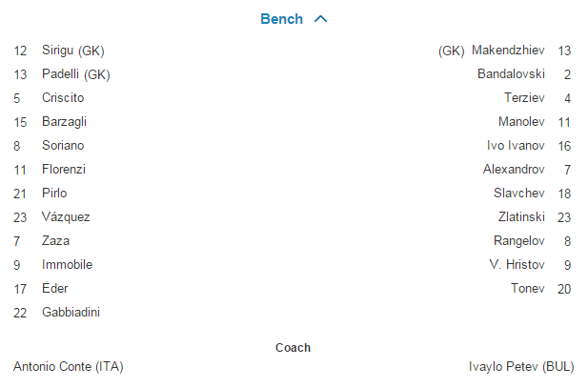The height and width of the screenshot is (388, 588).
Task: Open Florenzi player details
Action: (x=64, y=170)
